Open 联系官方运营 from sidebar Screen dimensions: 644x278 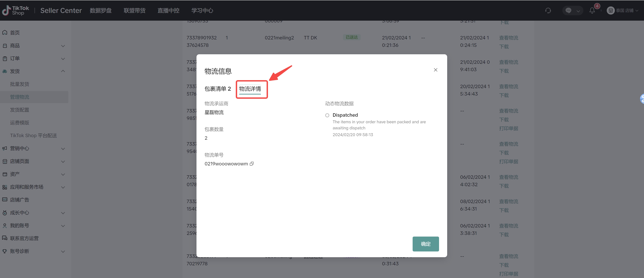[x=24, y=238]
